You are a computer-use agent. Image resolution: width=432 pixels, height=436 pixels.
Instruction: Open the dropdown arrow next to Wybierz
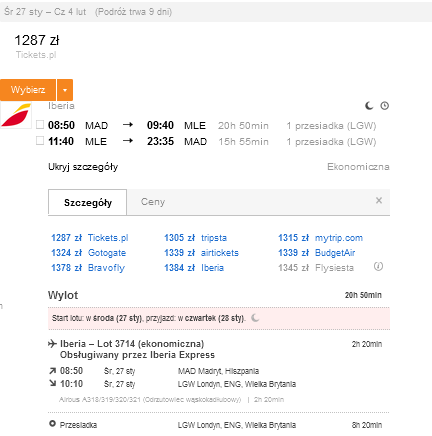coord(65,90)
